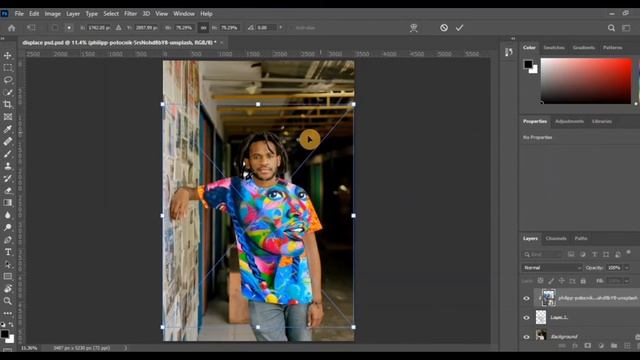Screen dimensions: 640x360
Task: Switch to the Adjustments tab
Action: click(x=569, y=121)
